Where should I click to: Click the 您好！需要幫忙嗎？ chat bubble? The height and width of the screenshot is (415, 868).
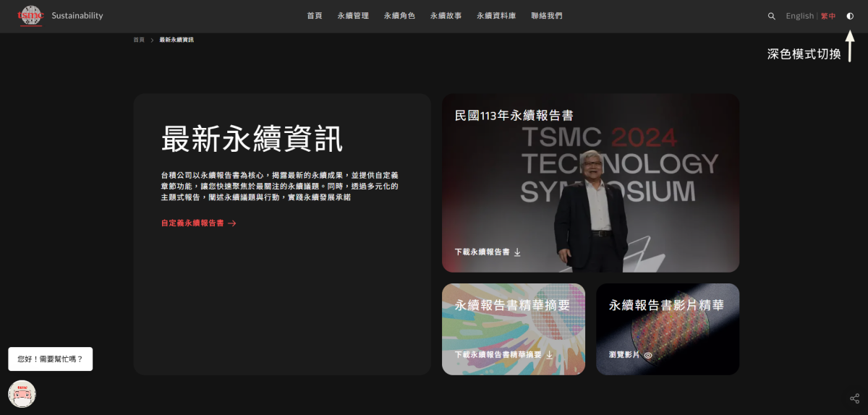51,359
